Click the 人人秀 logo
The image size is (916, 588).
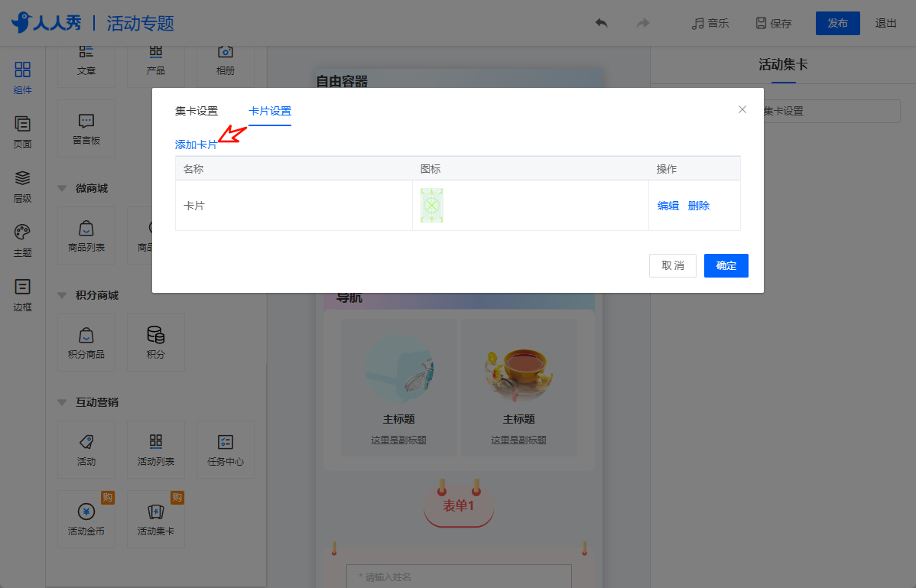(47, 23)
